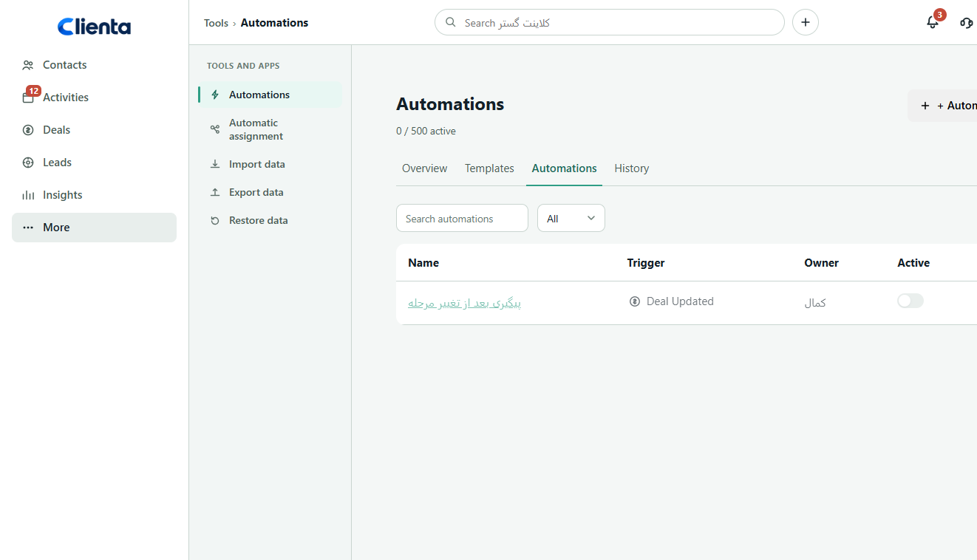Switch to the Templates tab
The height and width of the screenshot is (560, 977).
coord(489,168)
